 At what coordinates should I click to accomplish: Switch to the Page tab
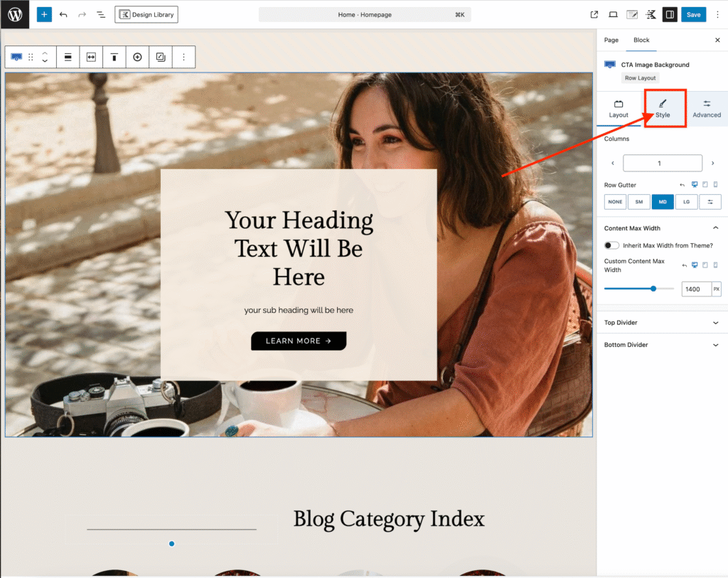coord(611,40)
